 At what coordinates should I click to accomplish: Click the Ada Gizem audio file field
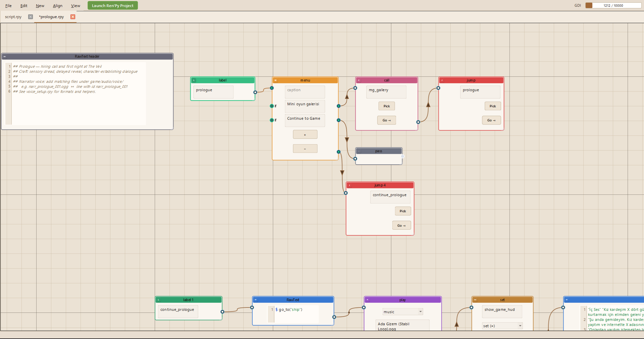click(402, 326)
